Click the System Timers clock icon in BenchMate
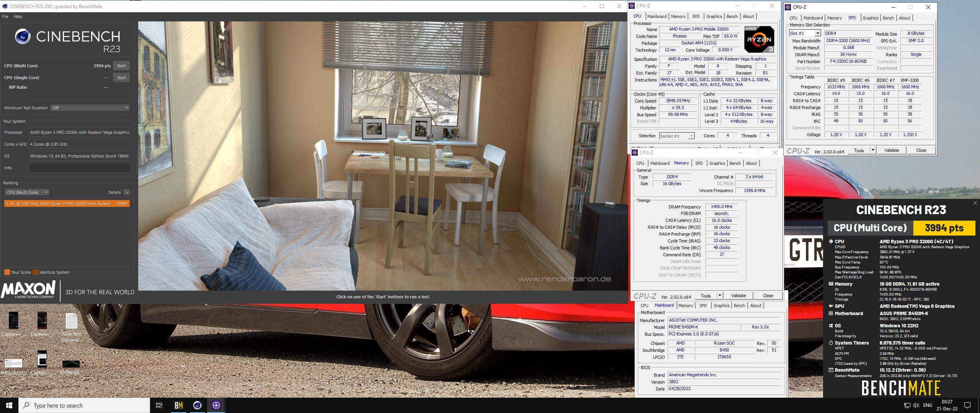980x413 pixels. pyautogui.click(x=831, y=343)
